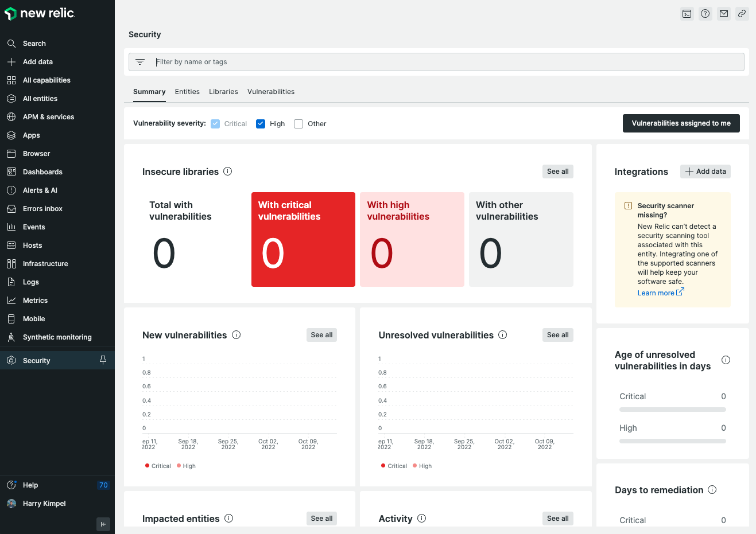This screenshot has width=756, height=534.
Task: Enable the Other severity checkbox
Action: click(298, 123)
